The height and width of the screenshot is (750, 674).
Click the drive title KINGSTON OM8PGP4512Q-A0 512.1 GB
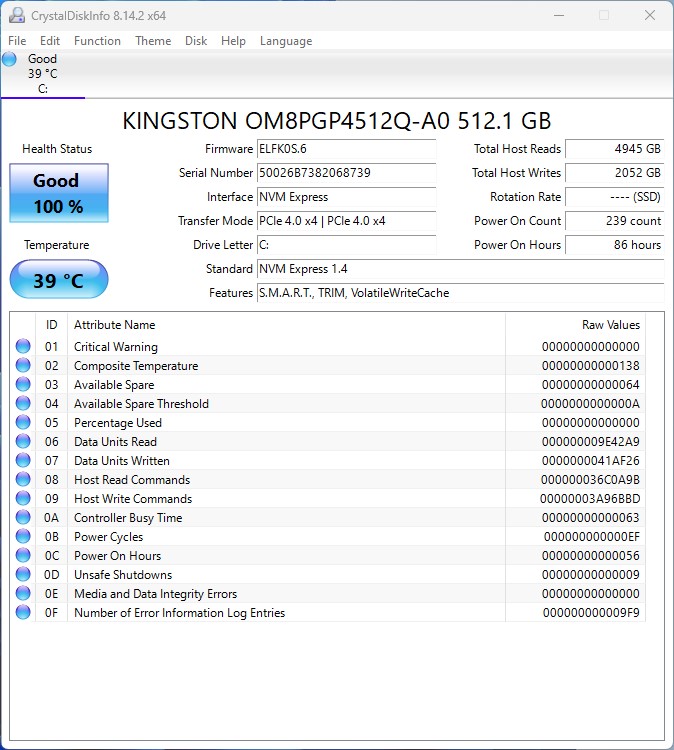tap(337, 121)
